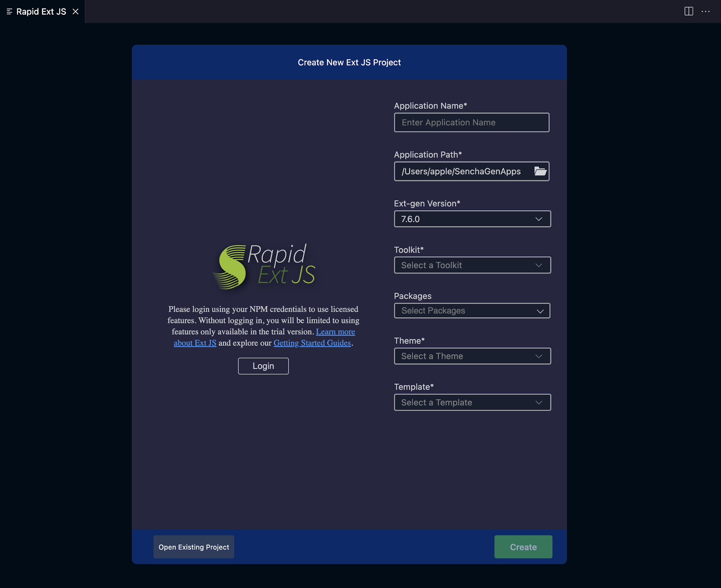This screenshot has width=721, height=588.
Task: Open the Ext-gen Version 7.6.0 dropdown
Action: pos(472,219)
